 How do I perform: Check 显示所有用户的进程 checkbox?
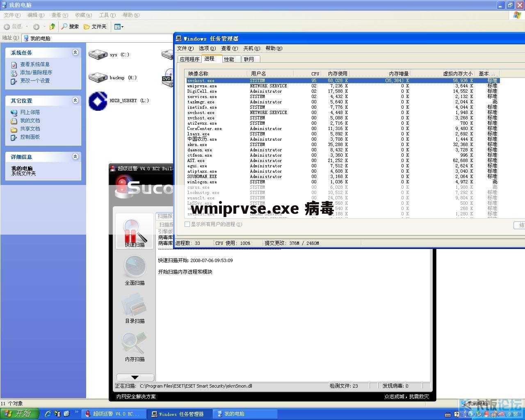tap(187, 224)
